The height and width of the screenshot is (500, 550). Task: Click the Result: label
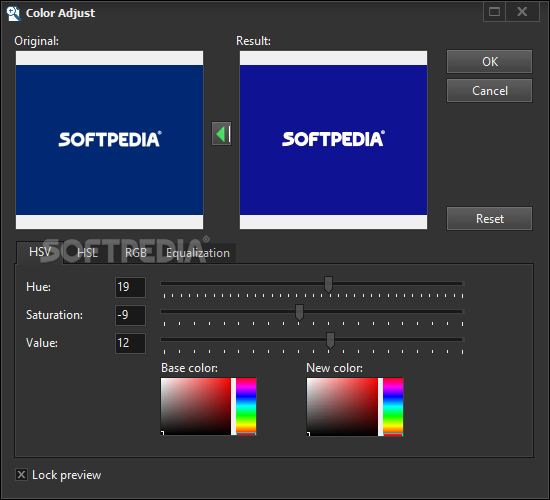click(x=253, y=41)
